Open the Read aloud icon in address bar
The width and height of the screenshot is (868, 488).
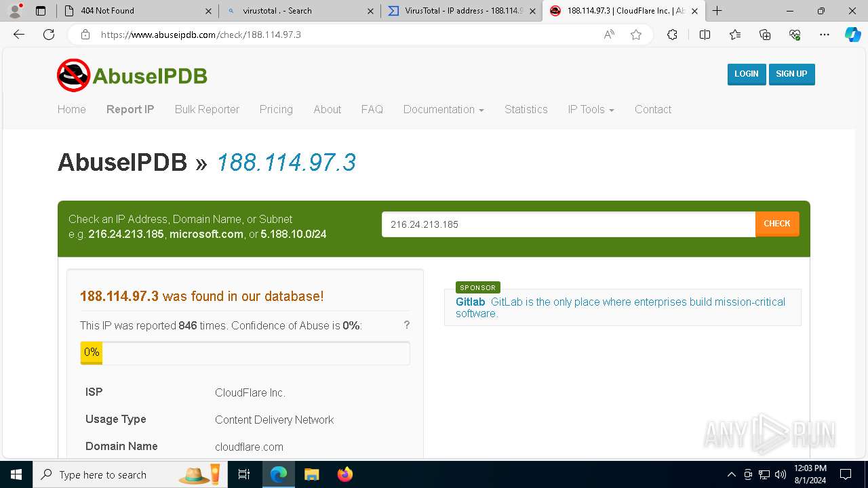pos(609,35)
